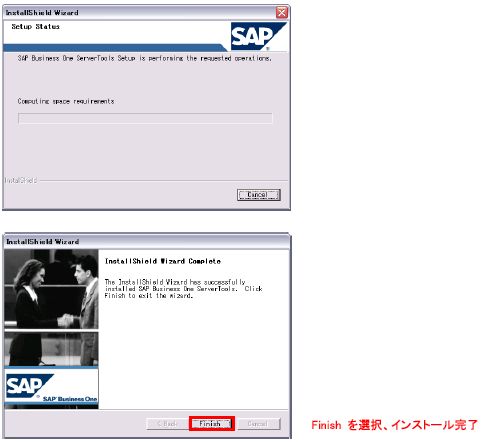
Task: Click the successfully installed ServerTools message
Action: pos(183,289)
